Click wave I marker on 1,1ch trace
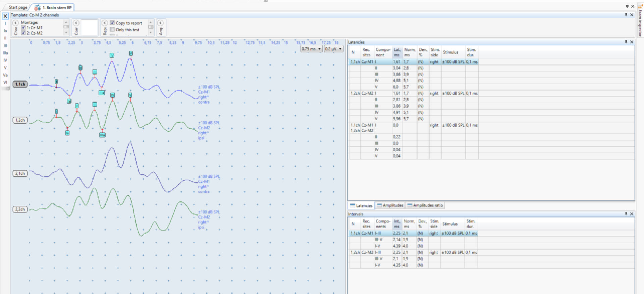The image size is (644, 294). point(56,82)
